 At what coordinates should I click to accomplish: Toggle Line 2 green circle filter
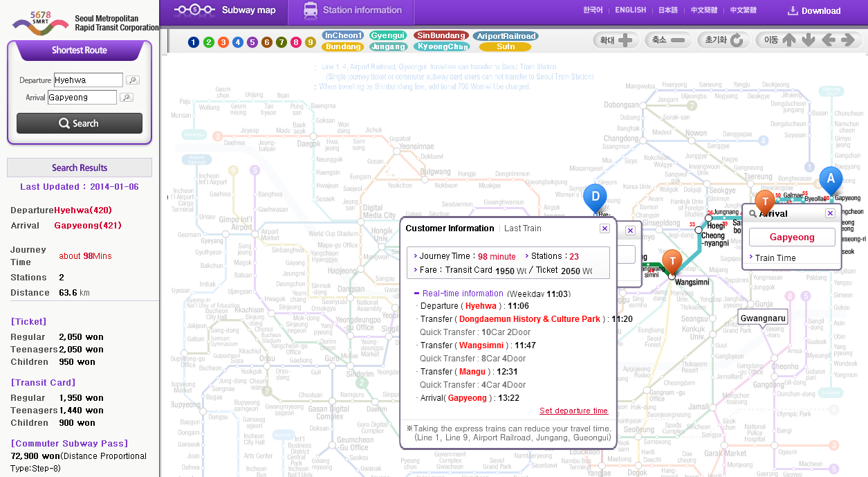pos(209,42)
